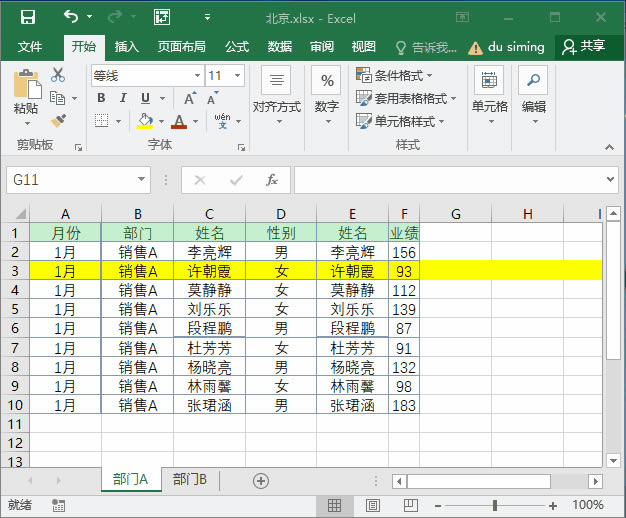The height and width of the screenshot is (518, 626).
Task: Click the zoom slider handle
Action: (x=495, y=506)
